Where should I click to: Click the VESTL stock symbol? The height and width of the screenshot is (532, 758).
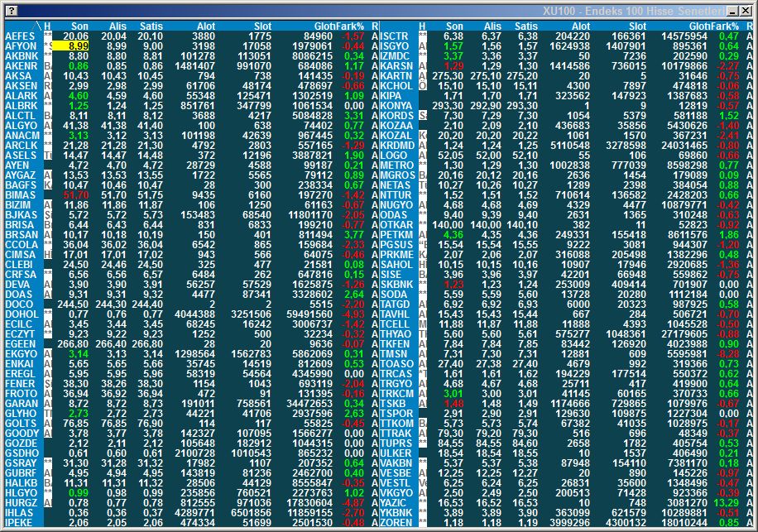395,482
